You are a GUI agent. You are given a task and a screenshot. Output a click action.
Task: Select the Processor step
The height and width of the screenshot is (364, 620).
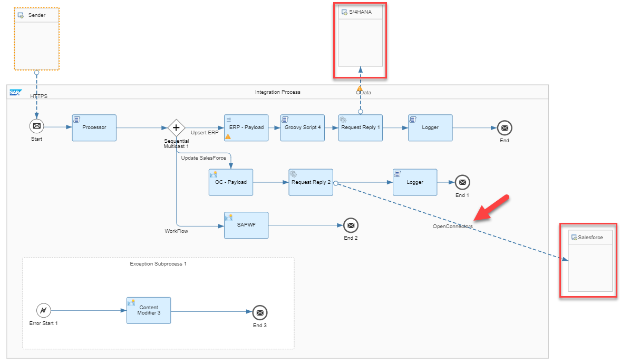point(94,127)
